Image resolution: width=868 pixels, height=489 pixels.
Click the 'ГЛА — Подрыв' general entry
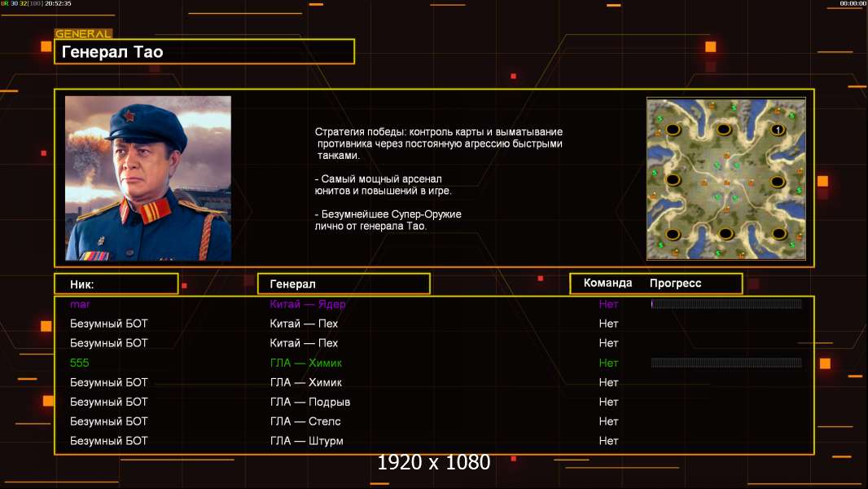pyautogui.click(x=310, y=402)
